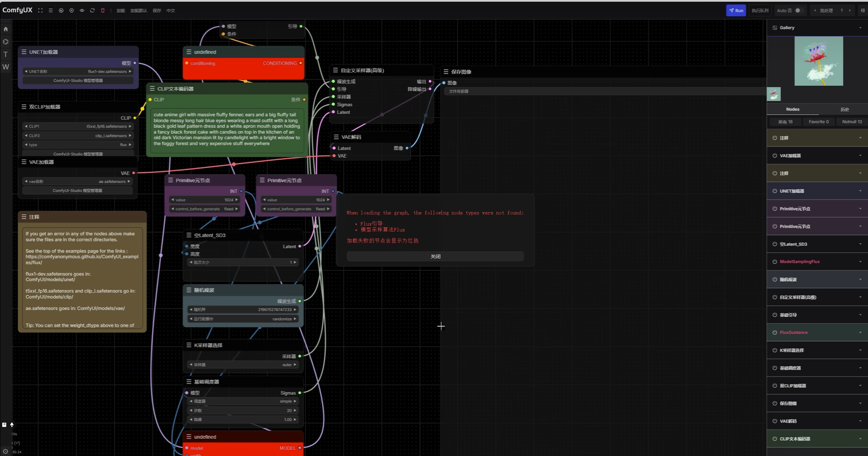Open settings via bottom-left gear icon
Viewport: 868px width, 456px height.
coord(5,452)
